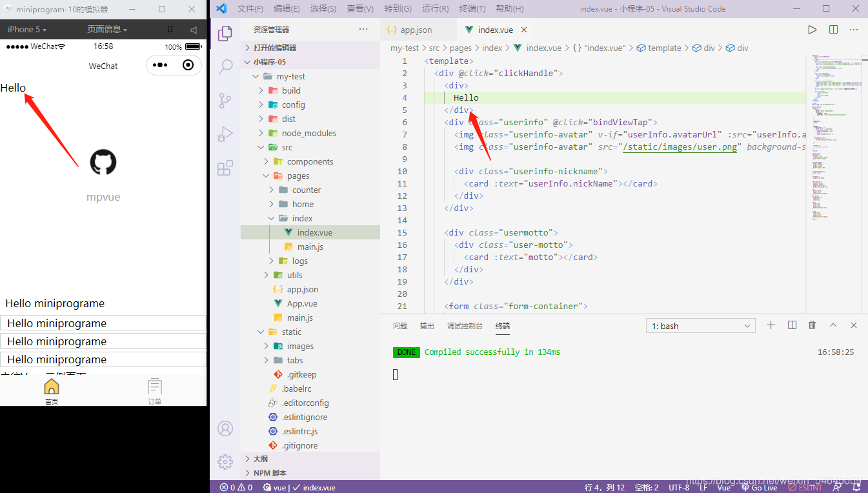868x493 pixels.
Task: Click the capsule close circle button
Action: tap(188, 65)
